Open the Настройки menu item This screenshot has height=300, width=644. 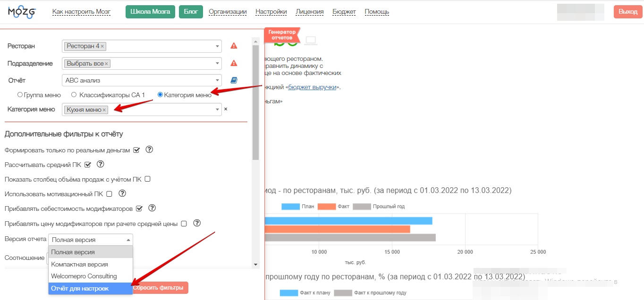click(x=271, y=12)
